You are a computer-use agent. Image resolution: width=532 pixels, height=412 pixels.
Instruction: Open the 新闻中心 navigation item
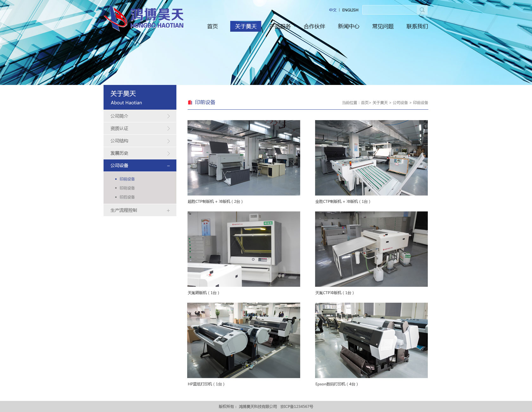tap(348, 26)
